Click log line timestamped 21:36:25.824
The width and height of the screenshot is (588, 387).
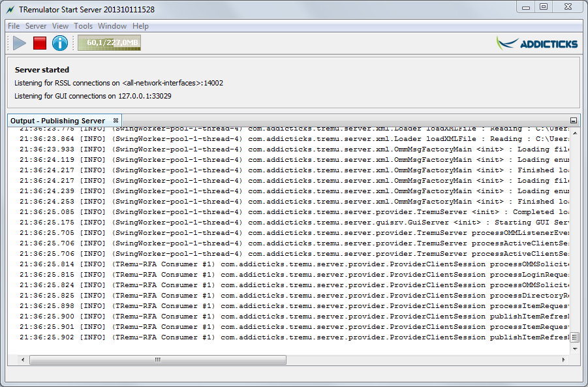pos(294,285)
